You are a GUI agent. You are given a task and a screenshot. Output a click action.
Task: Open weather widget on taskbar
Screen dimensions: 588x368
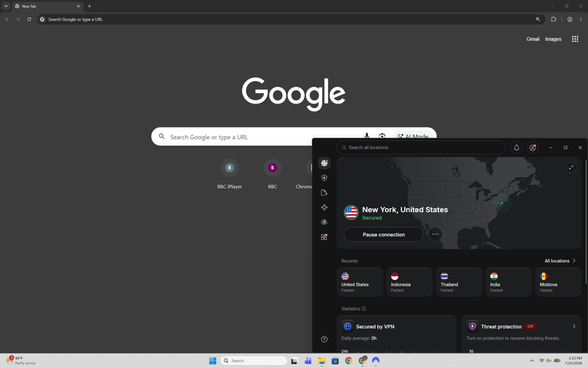(21, 361)
